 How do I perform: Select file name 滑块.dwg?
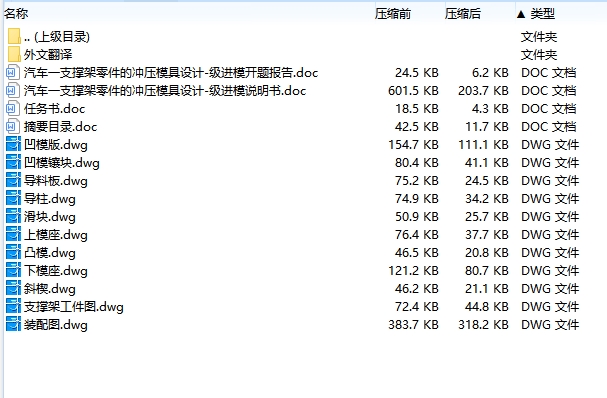pos(50,216)
